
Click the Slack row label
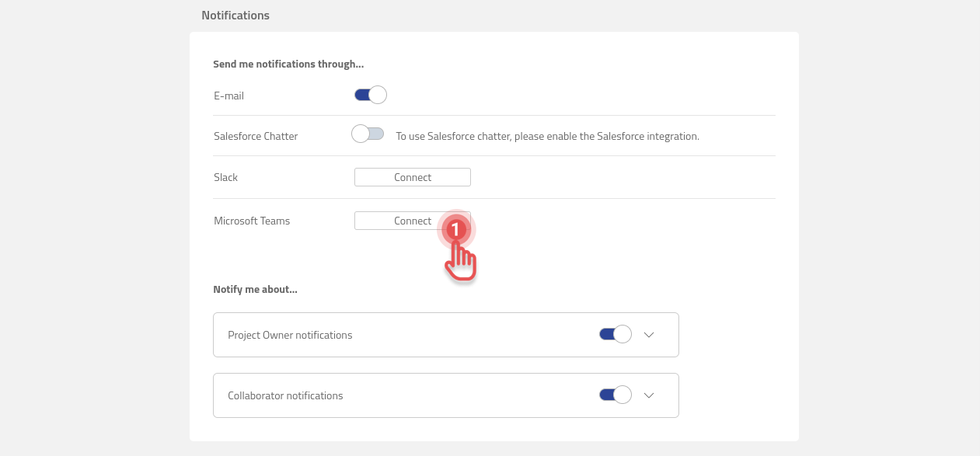(225, 177)
